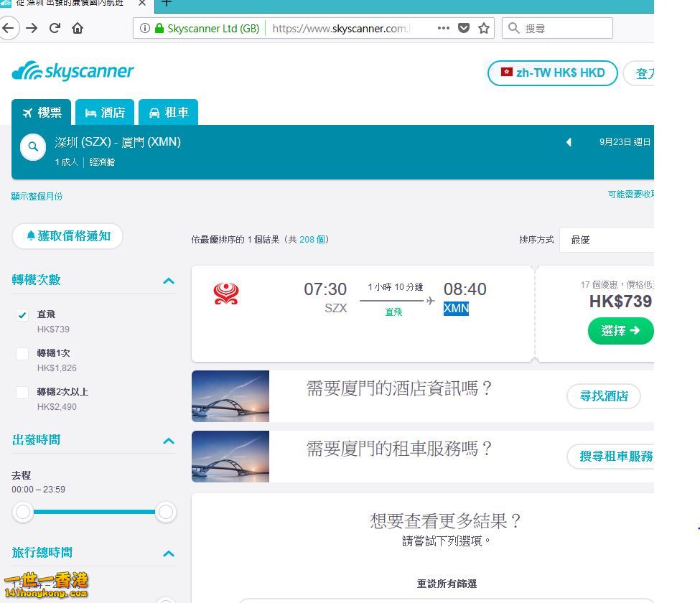Click the round search magnifier icon
The width and height of the screenshot is (700, 603).
[x=33, y=147]
